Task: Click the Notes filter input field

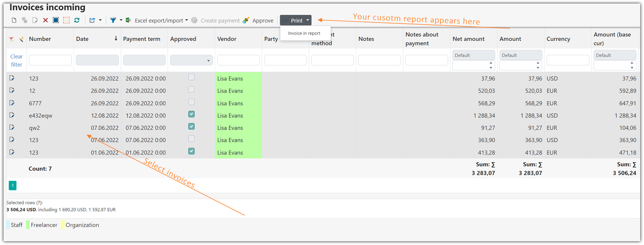Action: 380,60
